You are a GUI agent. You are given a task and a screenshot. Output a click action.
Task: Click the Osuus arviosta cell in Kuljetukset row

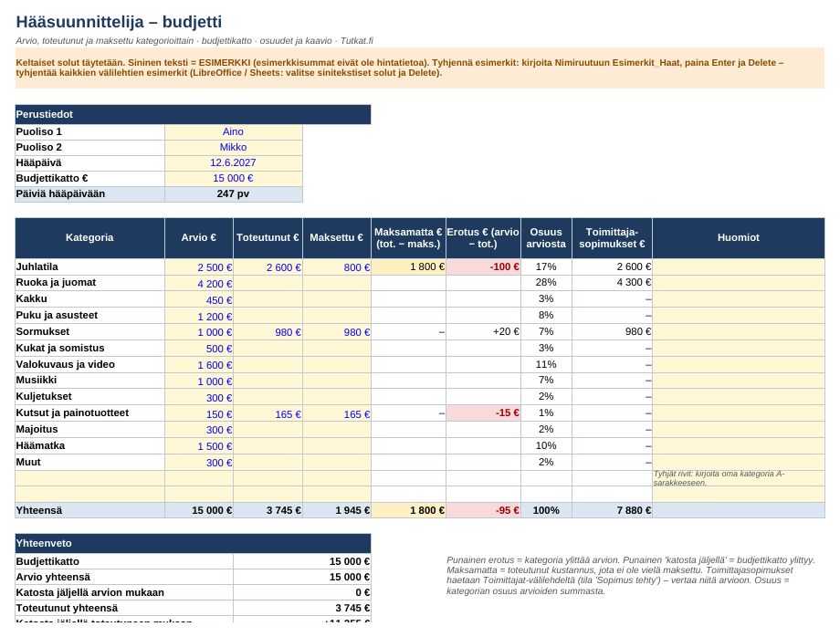546,397
